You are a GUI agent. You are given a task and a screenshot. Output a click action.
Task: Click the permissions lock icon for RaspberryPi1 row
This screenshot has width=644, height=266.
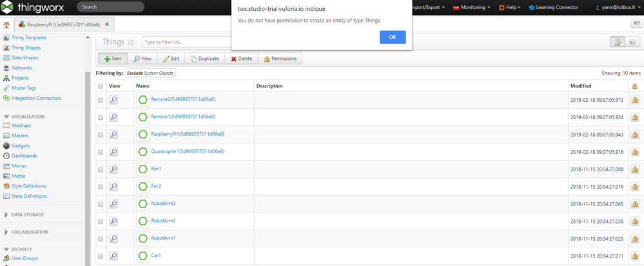[634, 135]
